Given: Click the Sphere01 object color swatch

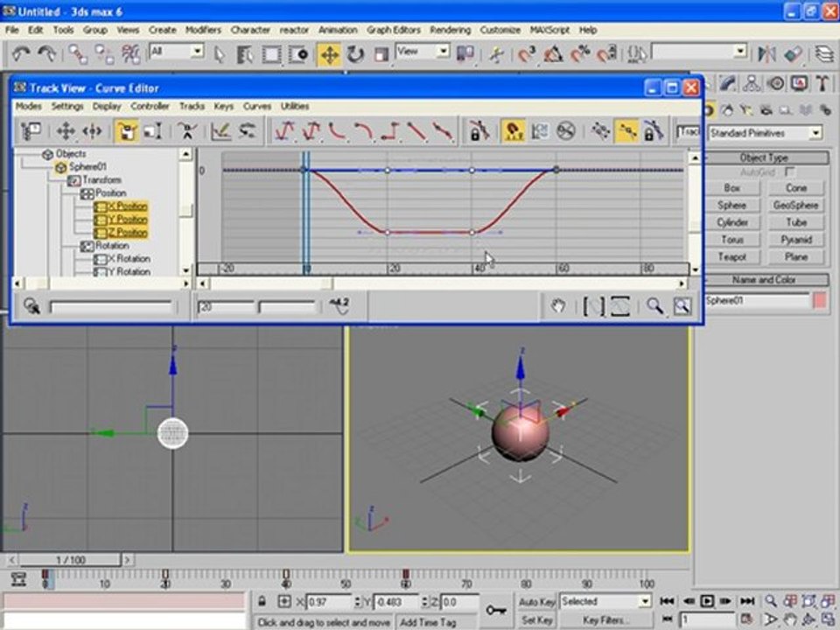Looking at the screenshot, I should pos(820,300).
